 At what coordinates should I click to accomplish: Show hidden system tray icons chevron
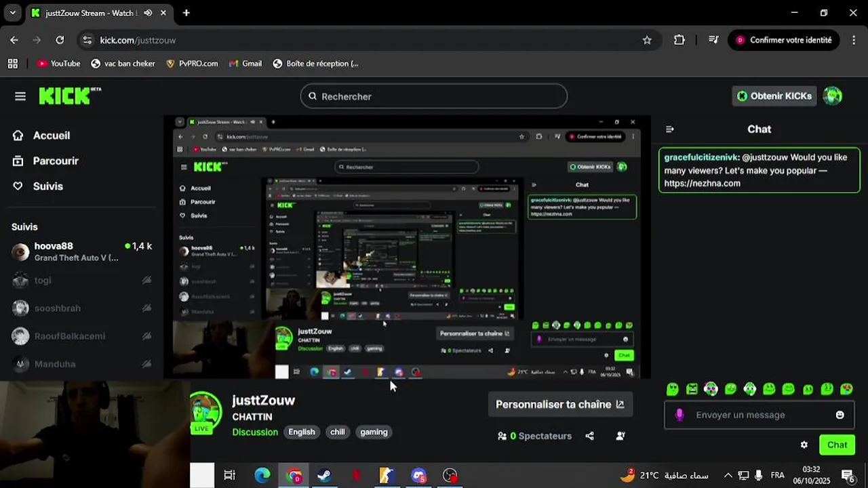pyautogui.click(x=728, y=475)
